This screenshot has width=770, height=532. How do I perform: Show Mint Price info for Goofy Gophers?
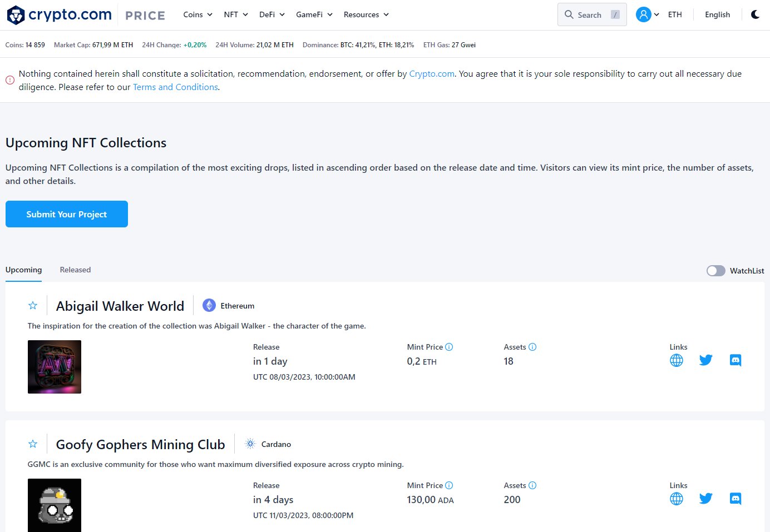pos(449,485)
